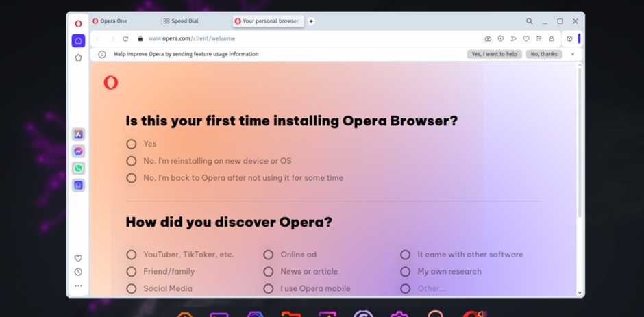Select 'No, I'm back to Opera' option
Image resolution: width=644 pixels, height=317 pixels.
tap(132, 178)
